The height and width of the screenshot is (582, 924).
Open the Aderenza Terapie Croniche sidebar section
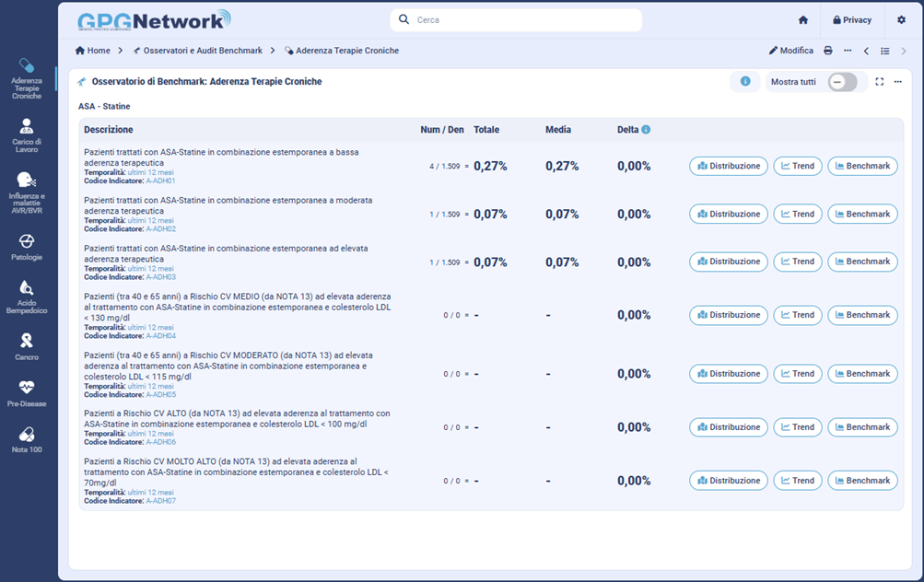[x=27, y=77]
